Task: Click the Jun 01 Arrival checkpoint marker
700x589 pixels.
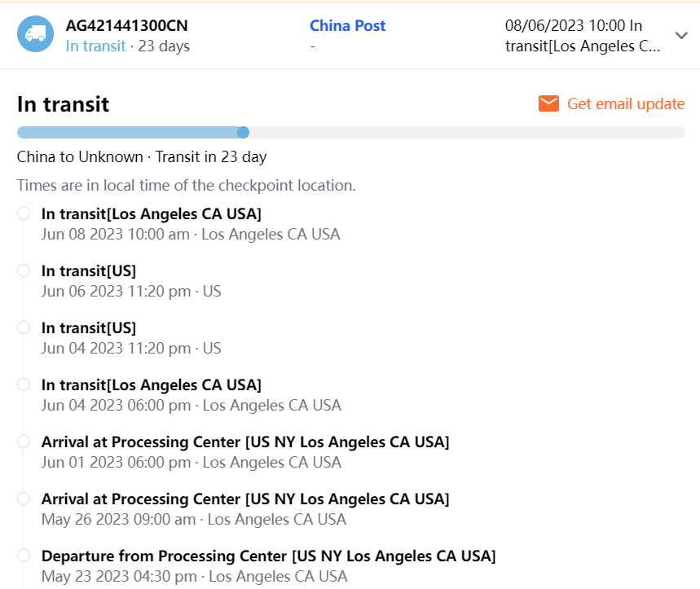Action: (x=24, y=442)
